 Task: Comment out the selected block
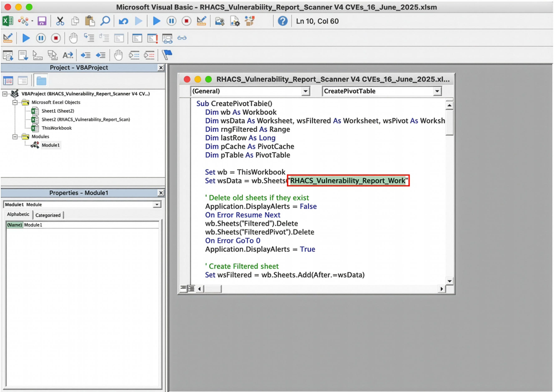pyautogui.click(x=134, y=55)
